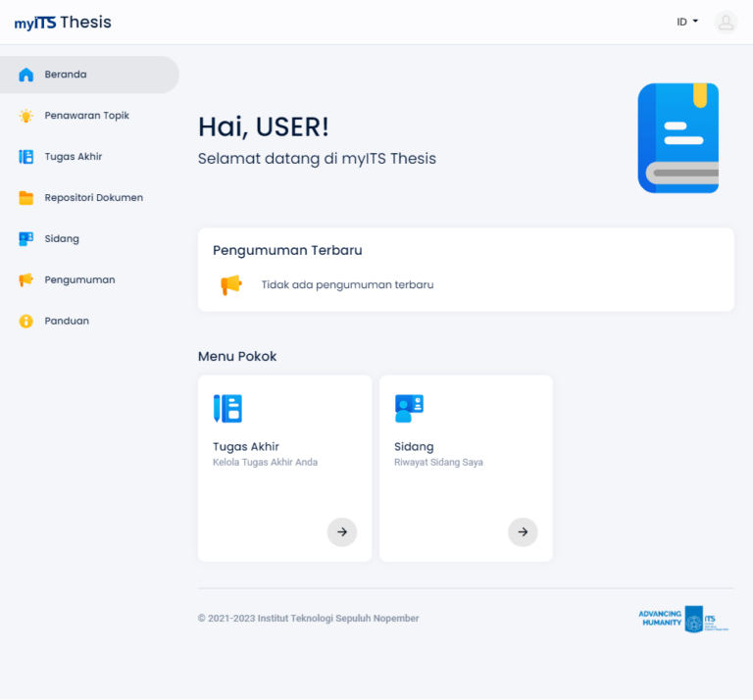Click the arrow button on Tugas Akhir card
753x700 pixels.
341,531
